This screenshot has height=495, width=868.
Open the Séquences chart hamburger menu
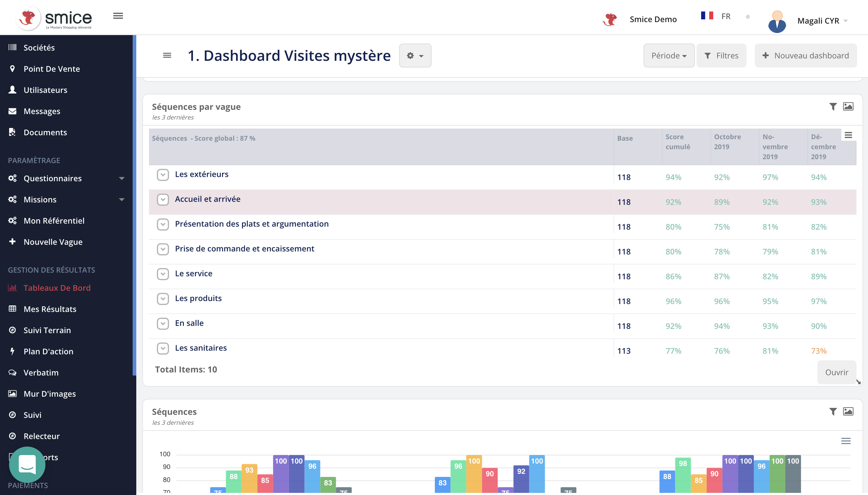click(x=846, y=441)
